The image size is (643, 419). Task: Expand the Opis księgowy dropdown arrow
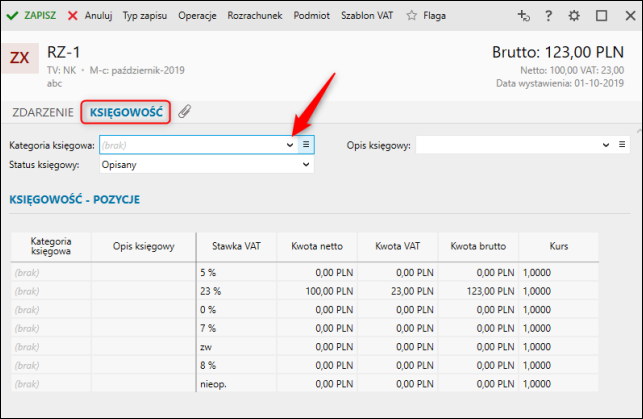coord(606,145)
